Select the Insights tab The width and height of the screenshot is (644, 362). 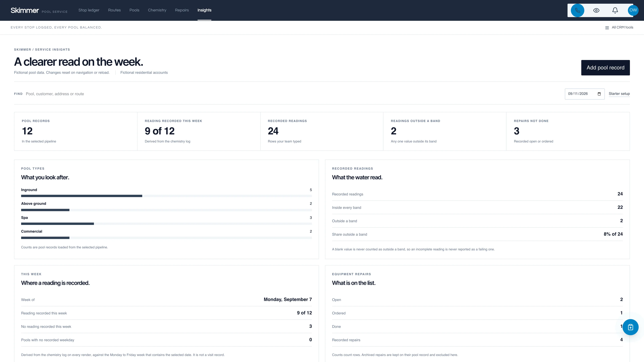(204, 10)
